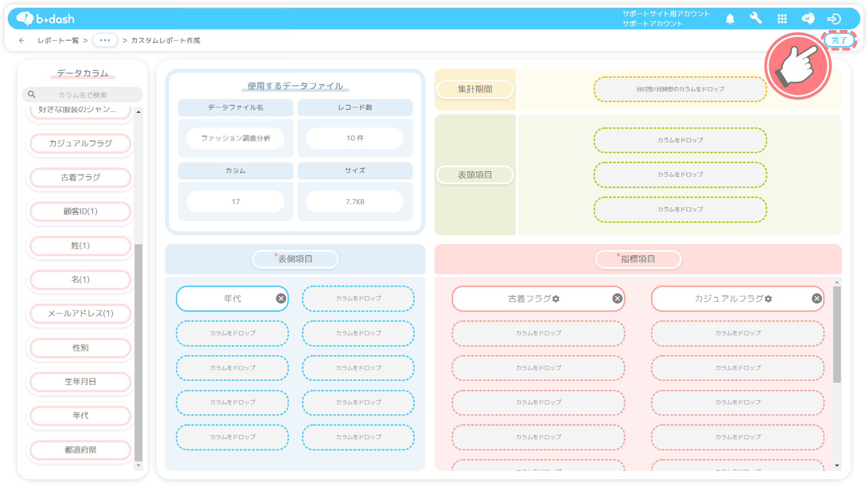The height and width of the screenshot is (488, 868).
Task: Click the logout arrow icon
Action: coord(834,19)
